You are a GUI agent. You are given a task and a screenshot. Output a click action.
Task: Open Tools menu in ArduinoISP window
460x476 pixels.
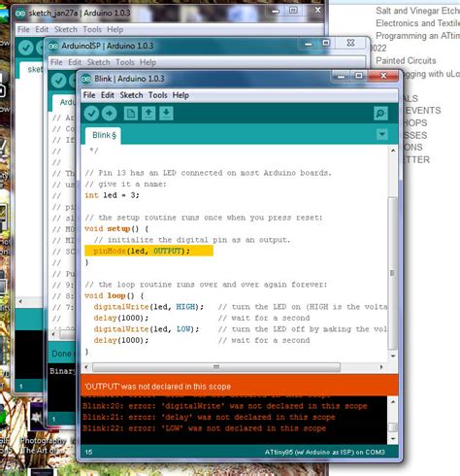tap(125, 62)
